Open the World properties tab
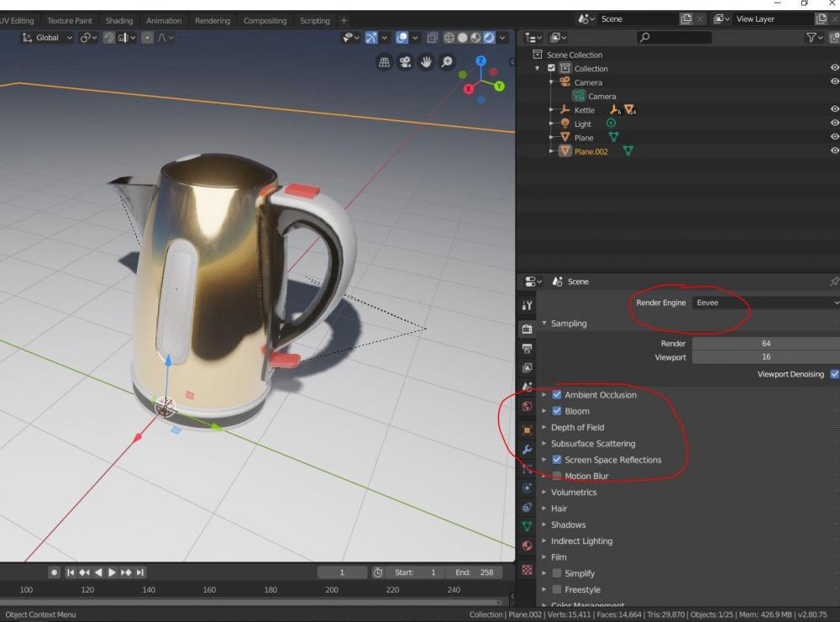Viewport: 840px width, 622px height. 527,406
